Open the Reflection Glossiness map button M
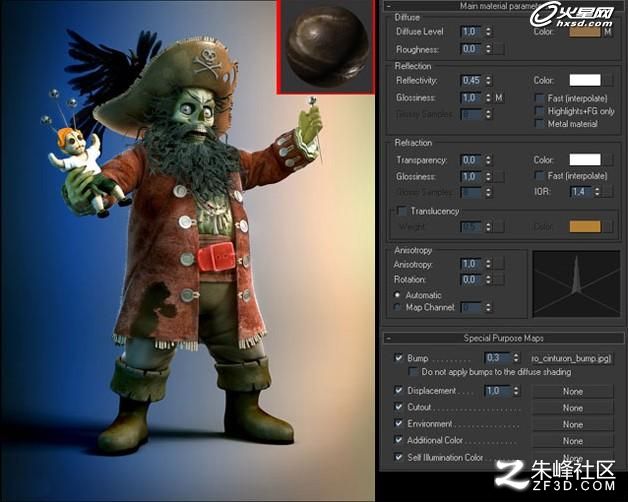Viewport: 628px width, 502px height. tap(499, 98)
